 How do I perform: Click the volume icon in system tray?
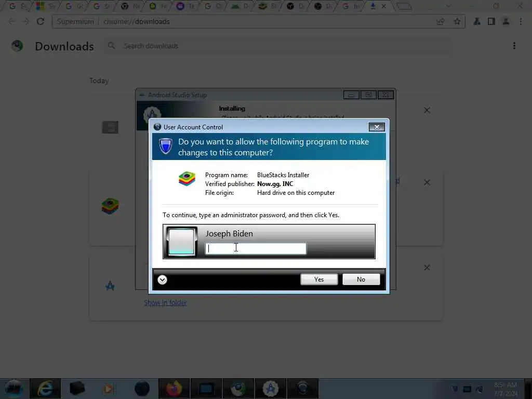pyautogui.click(x=480, y=389)
